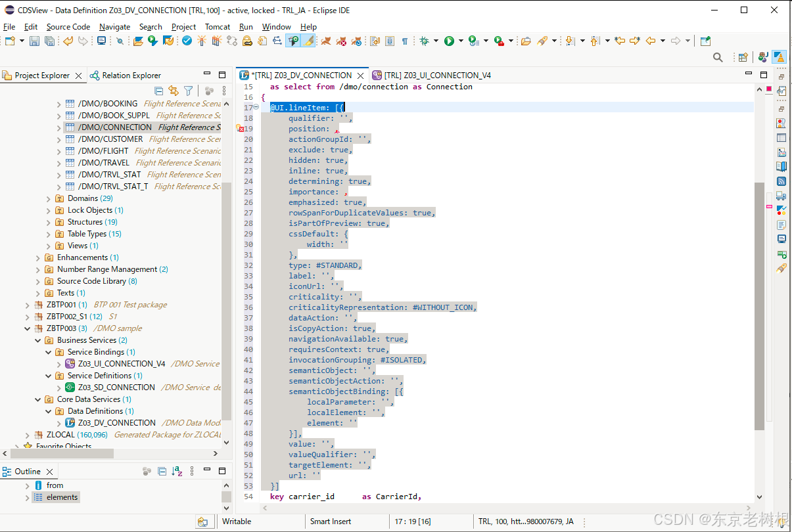Open the Project Explorer view menu icon
The image size is (792, 532).
click(x=224, y=90)
